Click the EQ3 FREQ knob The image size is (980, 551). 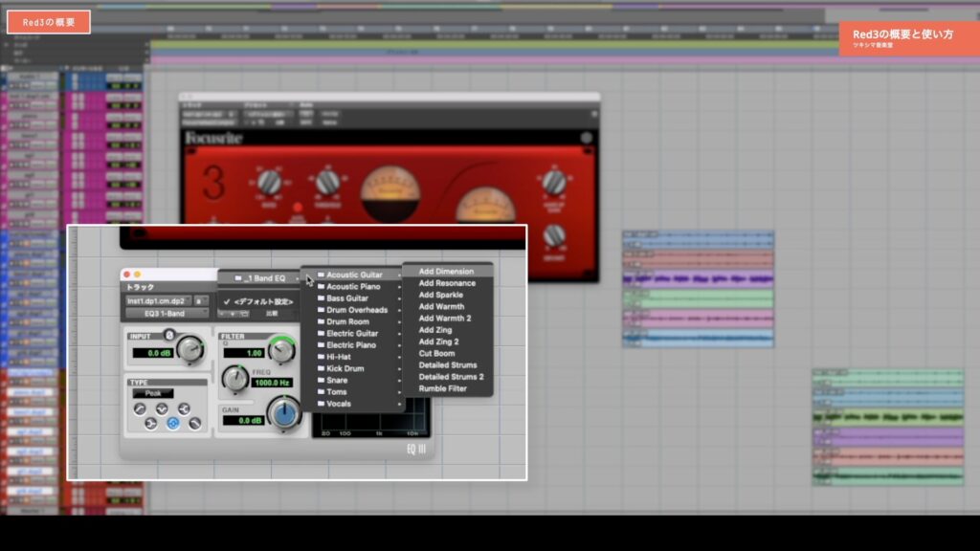235,378
